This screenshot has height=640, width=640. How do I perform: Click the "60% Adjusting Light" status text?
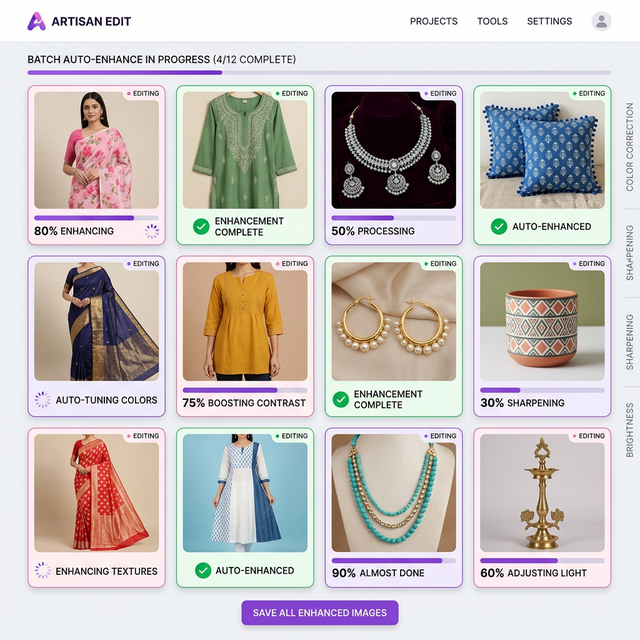pyautogui.click(x=533, y=573)
